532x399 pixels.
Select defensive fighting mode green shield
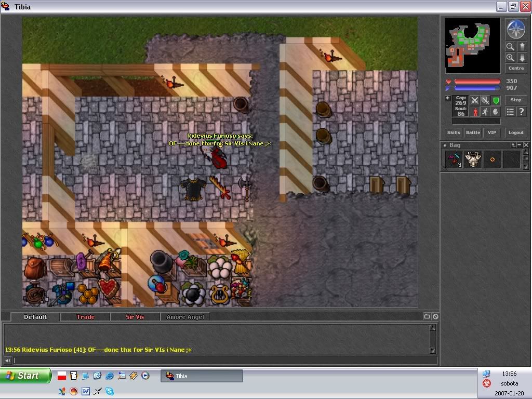(496, 100)
